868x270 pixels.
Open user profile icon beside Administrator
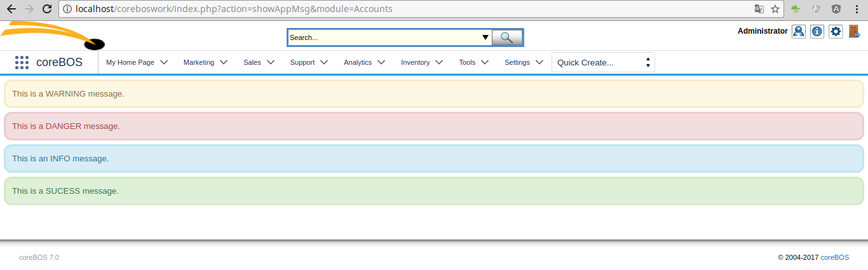(x=799, y=31)
